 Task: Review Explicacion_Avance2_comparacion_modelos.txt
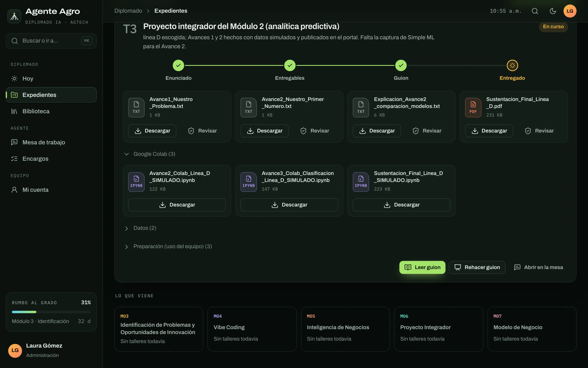pyautogui.click(x=427, y=131)
